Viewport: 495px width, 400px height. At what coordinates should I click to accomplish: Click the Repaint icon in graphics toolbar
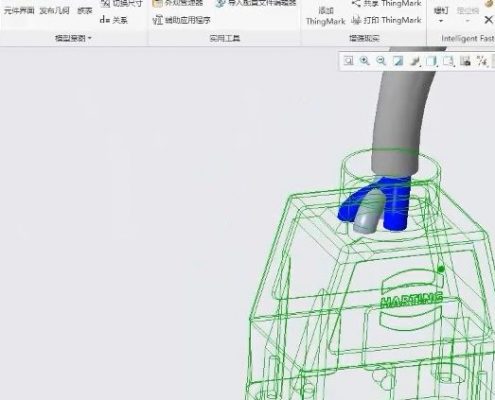click(398, 61)
